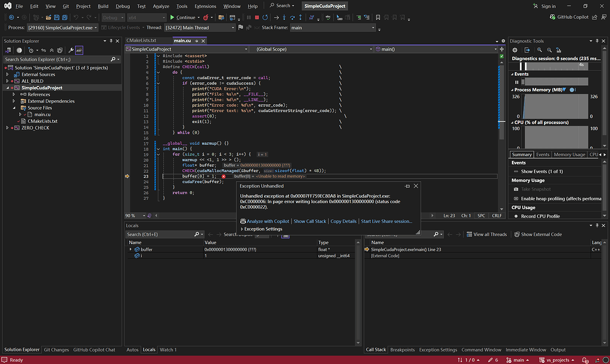
Task: Open the Debug menu
Action: tap(123, 6)
